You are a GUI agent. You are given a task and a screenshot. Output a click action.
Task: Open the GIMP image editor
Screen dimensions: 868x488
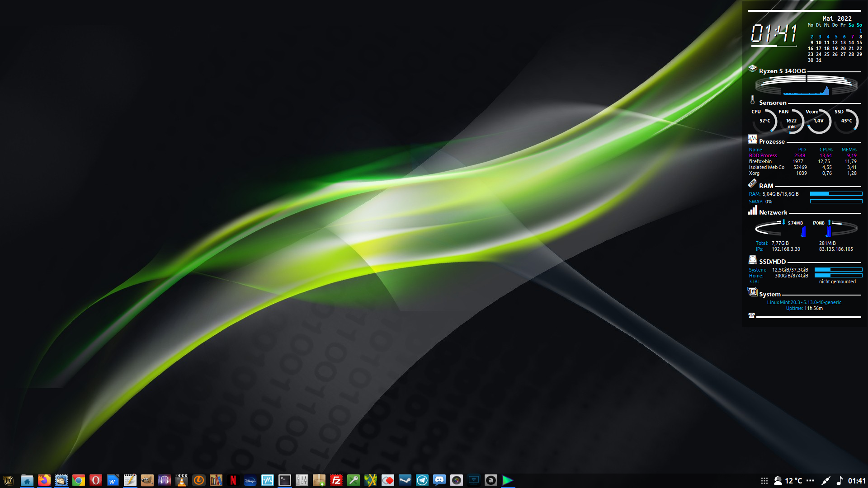[x=147, y=480]
